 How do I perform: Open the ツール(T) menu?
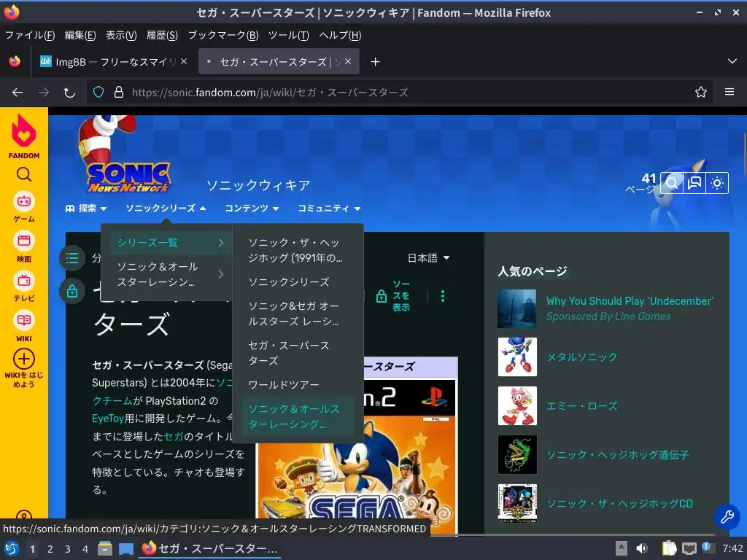pos(289,35)
